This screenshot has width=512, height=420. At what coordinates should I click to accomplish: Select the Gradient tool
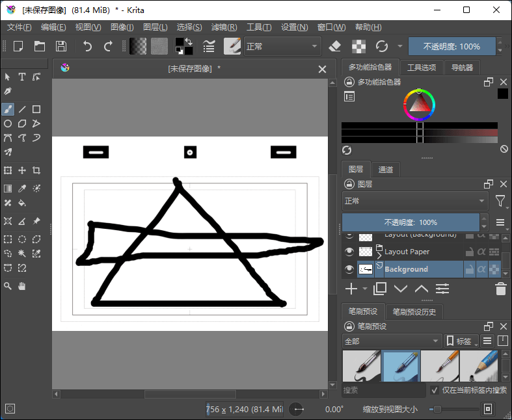pyautogui.click(x=8, y=189)
